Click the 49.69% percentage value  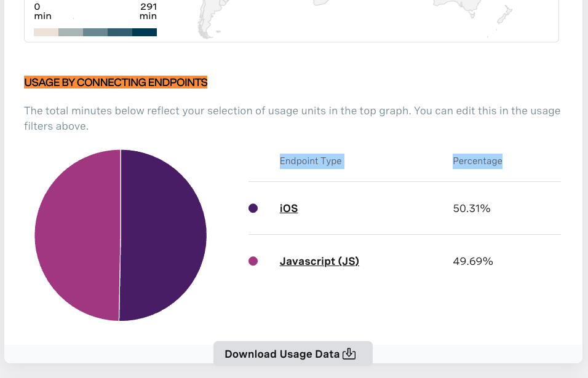point(472,261)
